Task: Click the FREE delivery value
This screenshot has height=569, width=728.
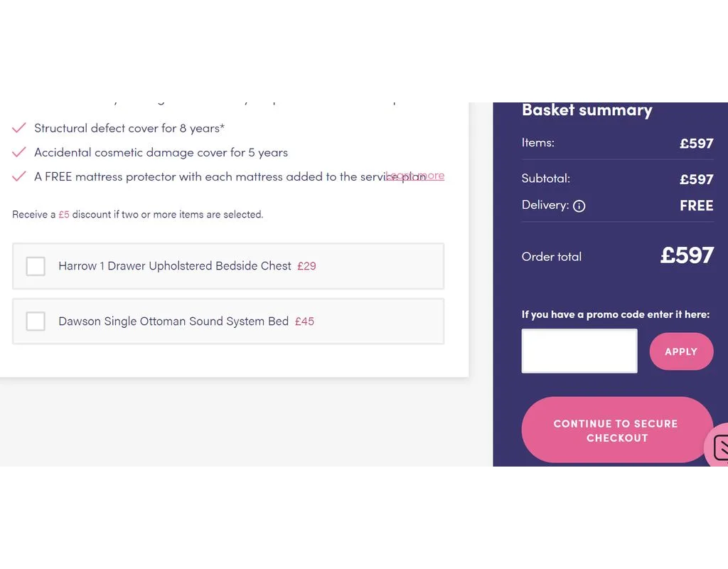Action: [x=696, y=206]
